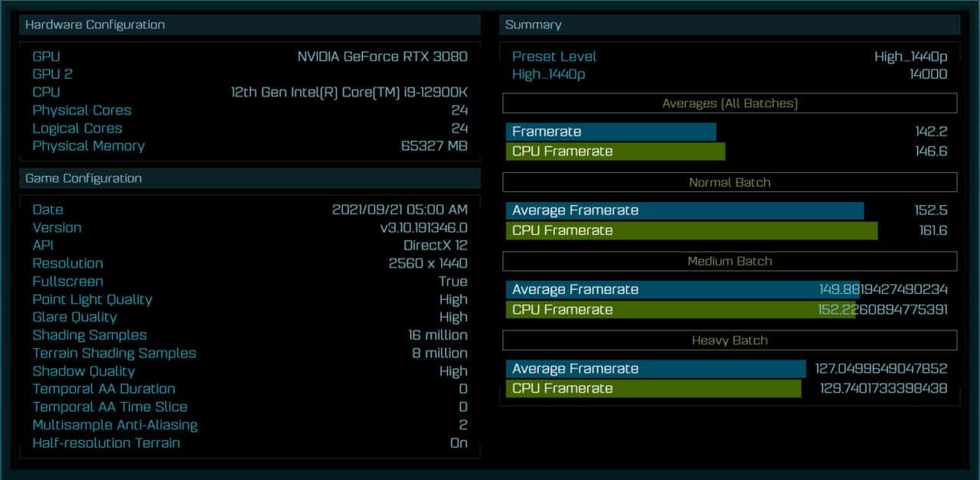The height and width of the screenshot is (480, 980).
Task: Click the NVIDIA GeForce RTX 3080 value
Action: 382,57
